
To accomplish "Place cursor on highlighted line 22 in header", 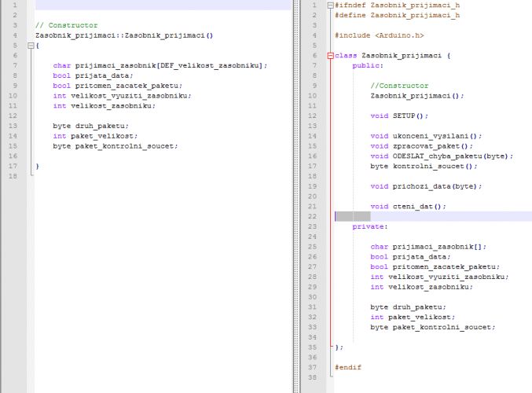I will [x=433, y=216].
